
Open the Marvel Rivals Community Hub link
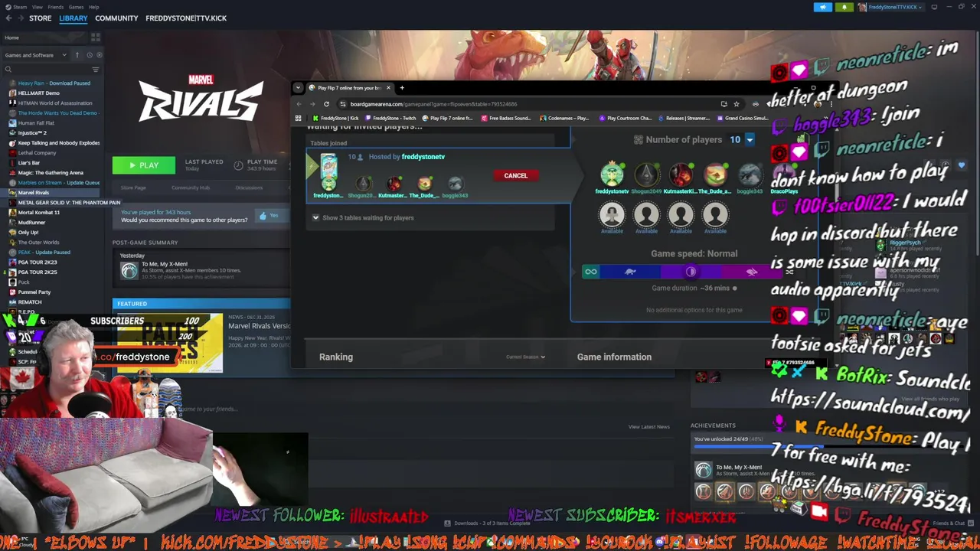point(191,187)
